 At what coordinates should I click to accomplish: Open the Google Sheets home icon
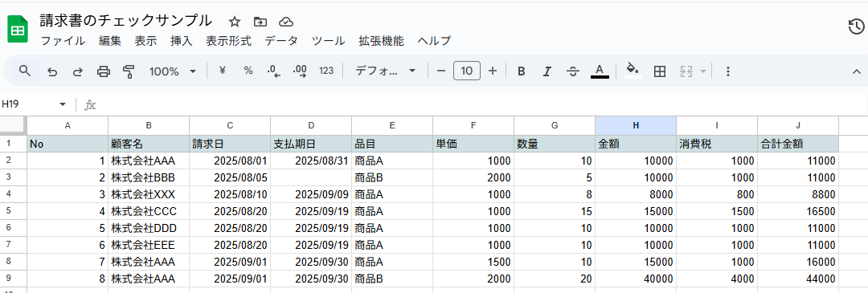pos(18,29)
